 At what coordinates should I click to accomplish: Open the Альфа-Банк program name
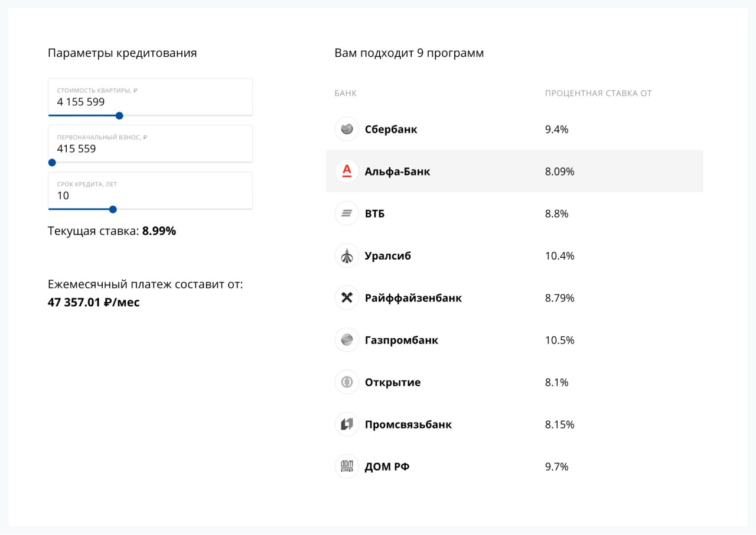pos(397,171)
